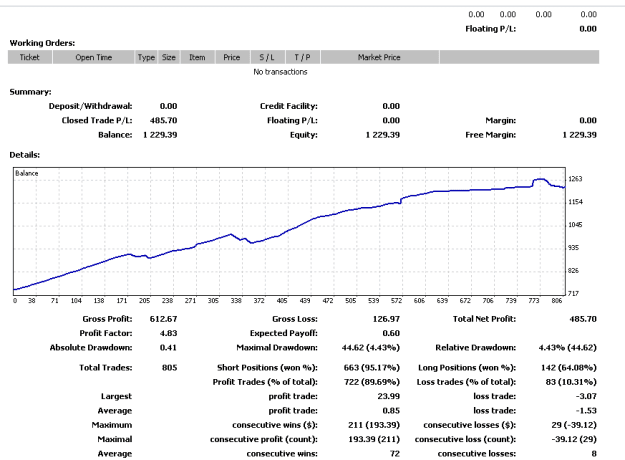Click the Expected Payoff value 0.60
Screen dimensions: 625x460
391,333
